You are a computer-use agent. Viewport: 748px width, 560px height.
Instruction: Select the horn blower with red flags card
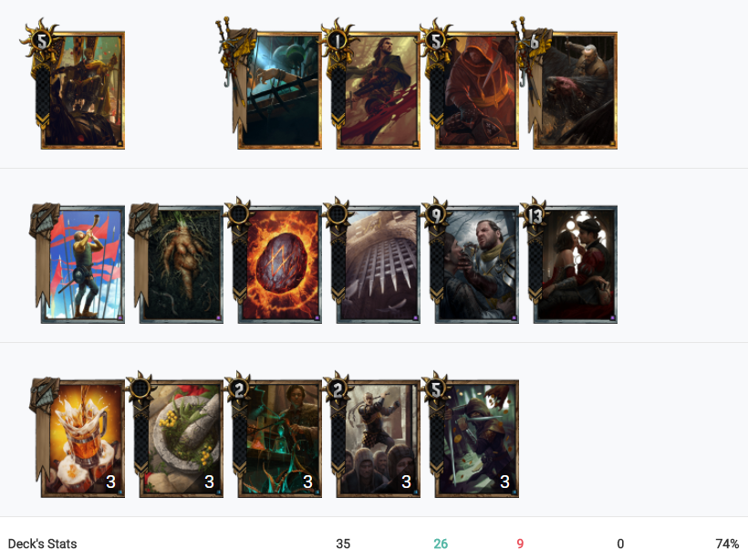(82, 264)
